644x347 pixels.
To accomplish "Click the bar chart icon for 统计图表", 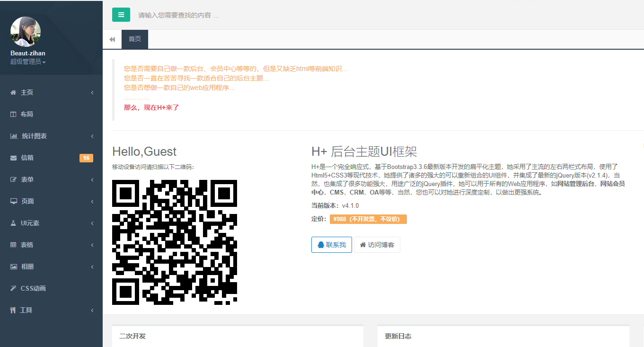I will (x=14, y=136).
